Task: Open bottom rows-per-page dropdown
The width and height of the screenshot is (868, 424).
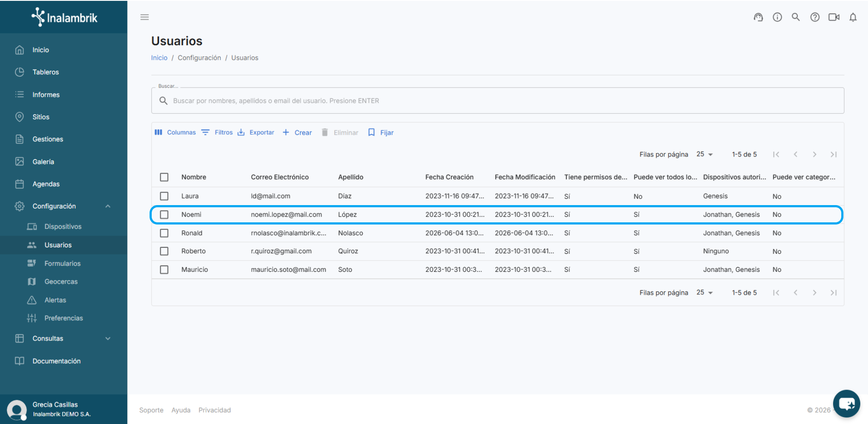Action: 705,293
